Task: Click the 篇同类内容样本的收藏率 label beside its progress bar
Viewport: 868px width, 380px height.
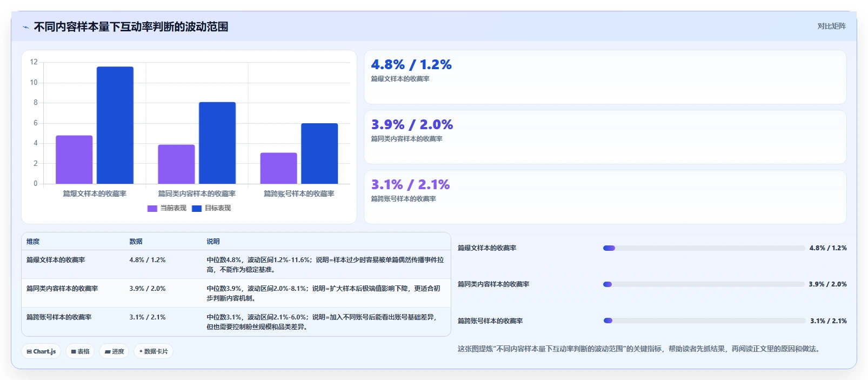Action: 493,284
